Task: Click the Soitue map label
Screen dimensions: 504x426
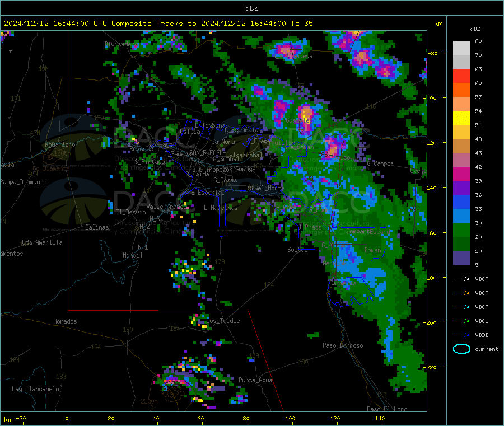Action: tap(297, 250)
